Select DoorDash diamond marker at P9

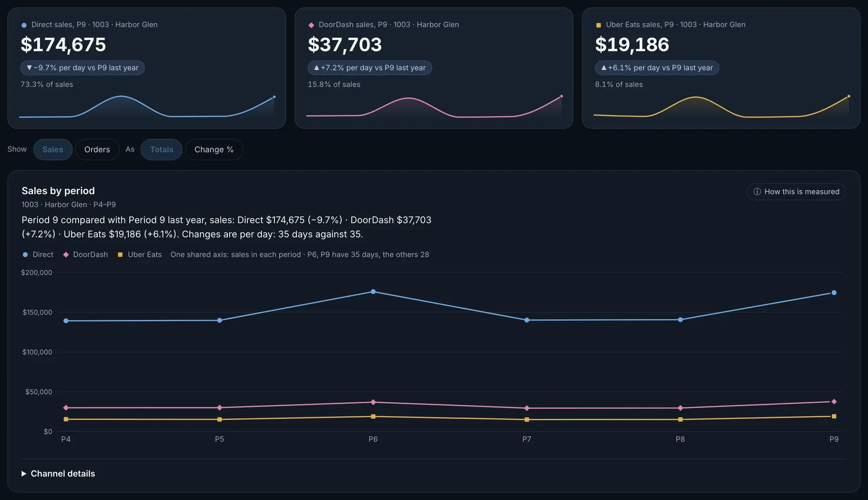click(834, 401)
